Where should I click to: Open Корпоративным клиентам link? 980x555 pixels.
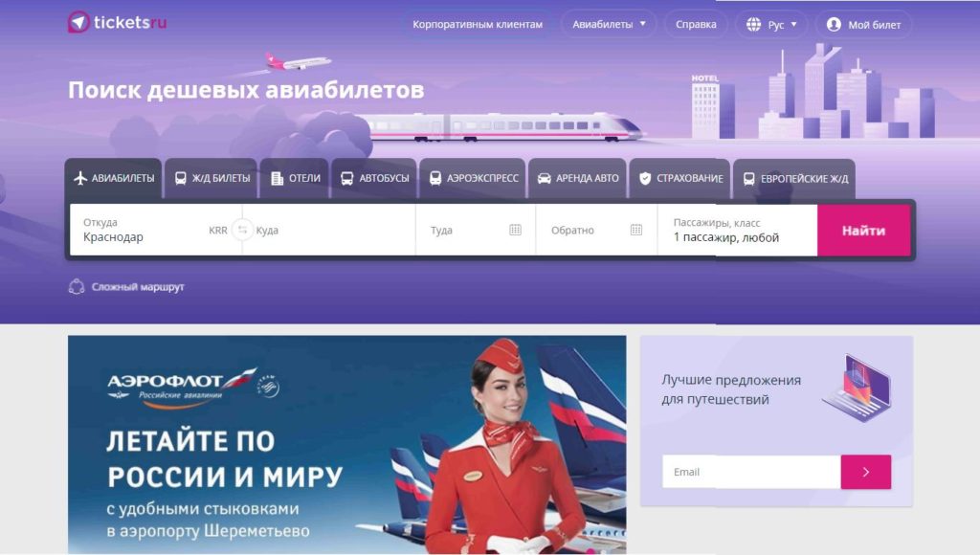pos(478,24)
